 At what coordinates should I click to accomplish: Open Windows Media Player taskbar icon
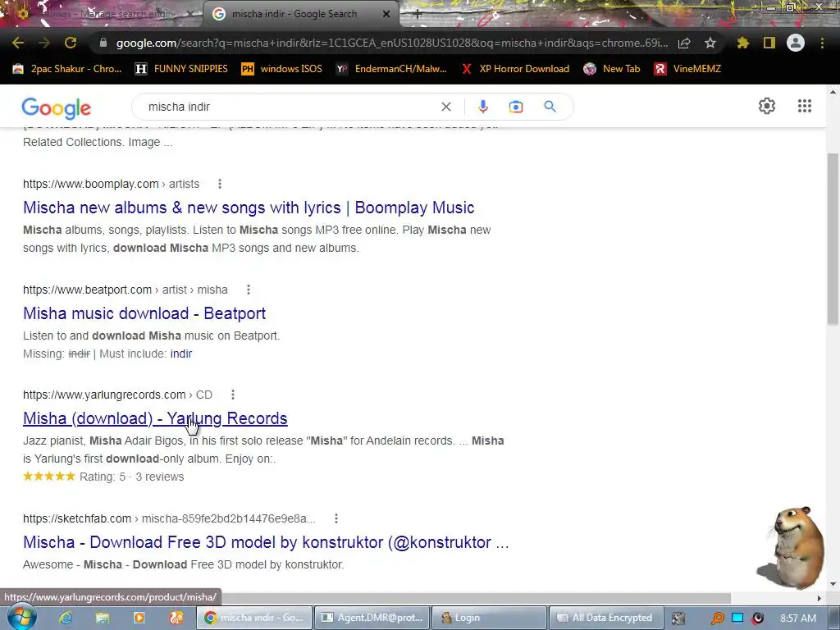139,618
